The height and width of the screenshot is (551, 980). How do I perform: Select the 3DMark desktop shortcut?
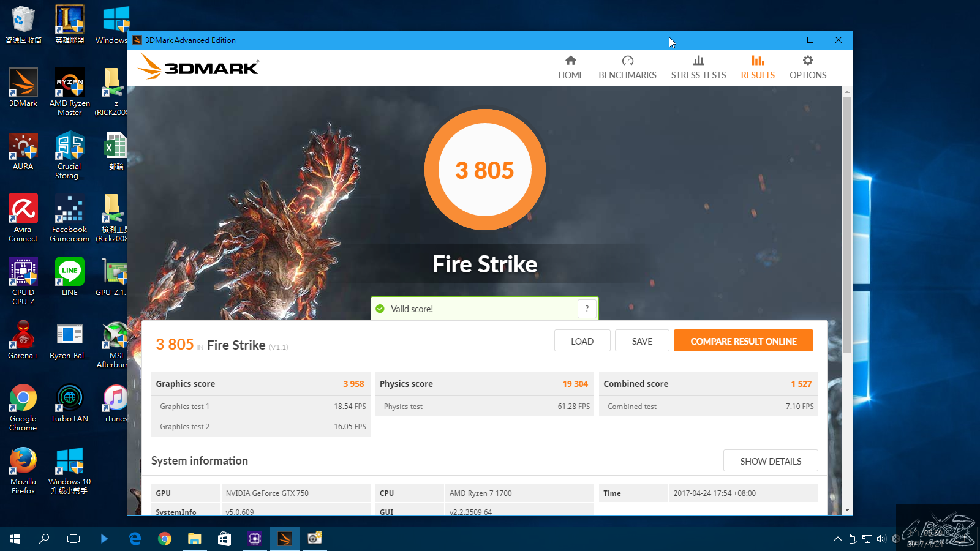pos(23,88)
